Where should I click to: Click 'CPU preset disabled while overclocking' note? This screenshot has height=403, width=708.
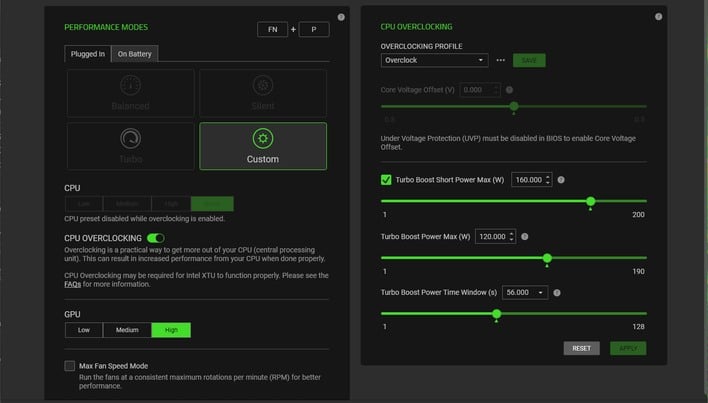tap(144, 219)
